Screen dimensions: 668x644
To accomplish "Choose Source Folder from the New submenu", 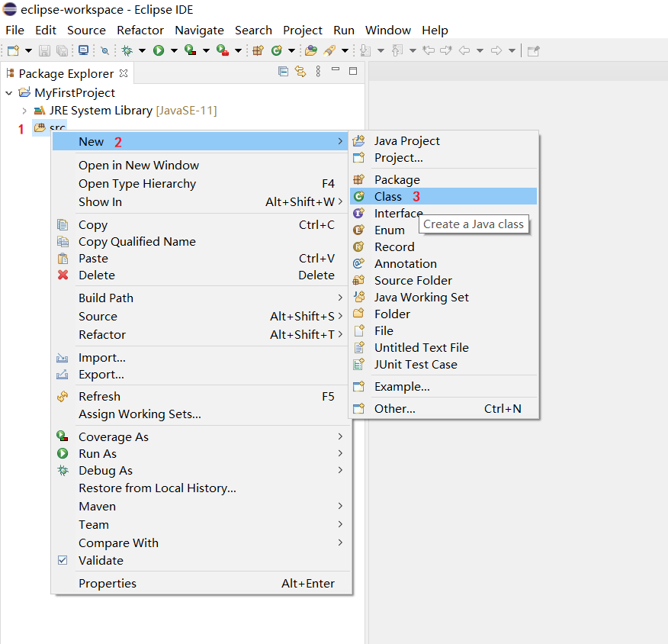I will [x=444, y=281].
